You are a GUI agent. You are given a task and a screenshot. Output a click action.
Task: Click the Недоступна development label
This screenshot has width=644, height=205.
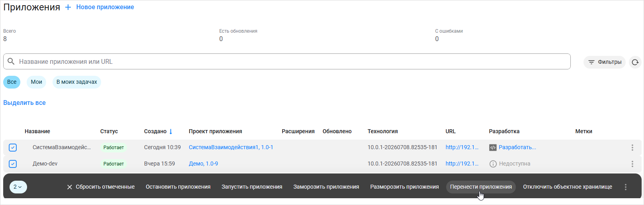click(x=515, y=164)
